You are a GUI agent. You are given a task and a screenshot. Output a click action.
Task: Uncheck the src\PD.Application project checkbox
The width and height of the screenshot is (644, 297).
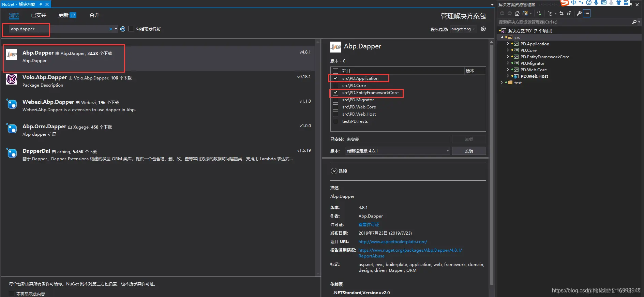[x=335, y=78]
